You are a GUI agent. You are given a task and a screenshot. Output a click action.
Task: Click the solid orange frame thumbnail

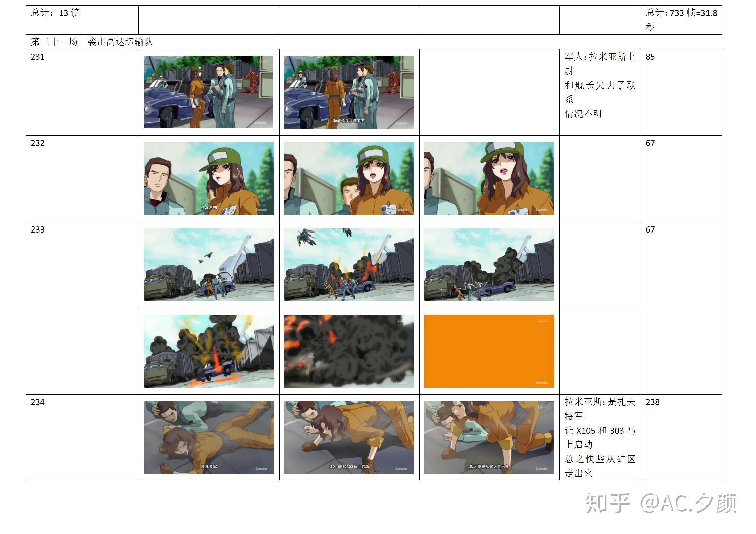point(489,351)
